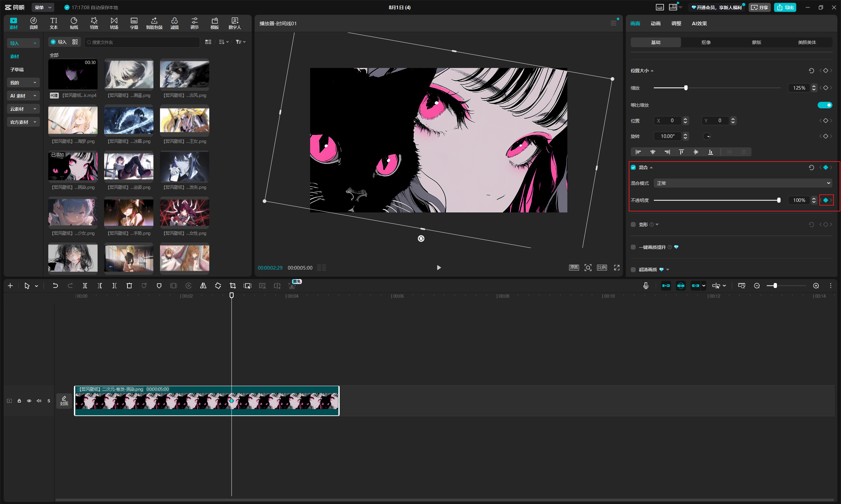Click 开通会员,享新人福利 membership link
This screenshot has height=504, width=841.
click(x=716, y=7)
